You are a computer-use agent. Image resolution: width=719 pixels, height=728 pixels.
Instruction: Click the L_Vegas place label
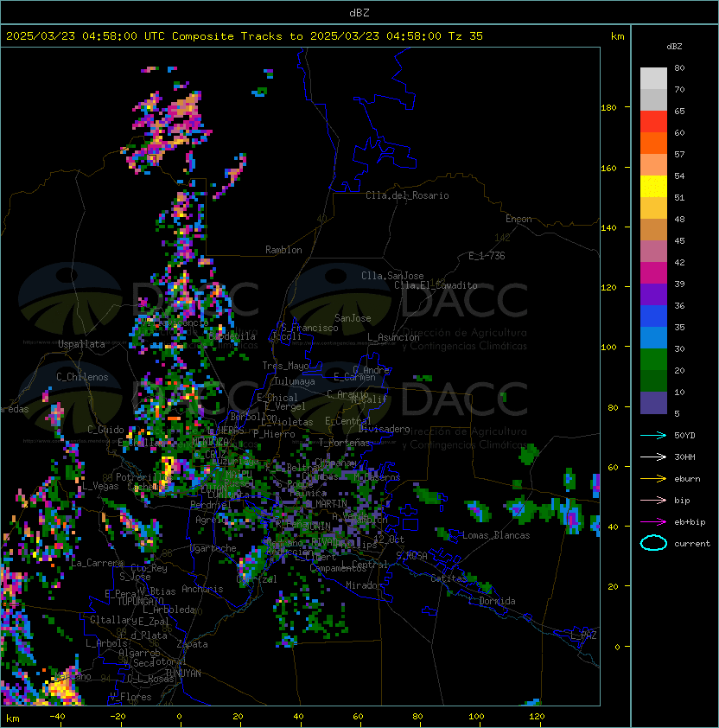[x=100, y=486]
